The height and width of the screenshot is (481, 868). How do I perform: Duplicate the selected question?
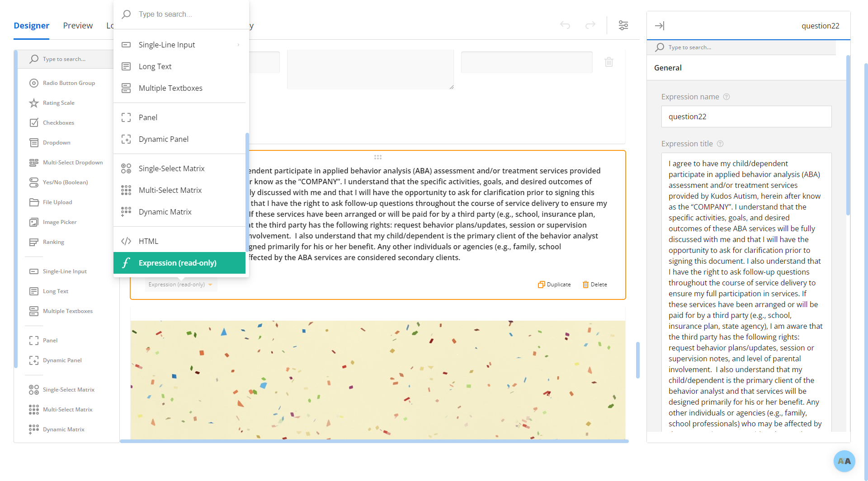554,285
